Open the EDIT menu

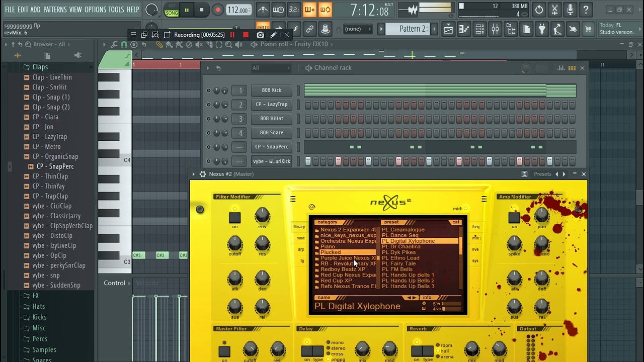(x=23, y=10)
